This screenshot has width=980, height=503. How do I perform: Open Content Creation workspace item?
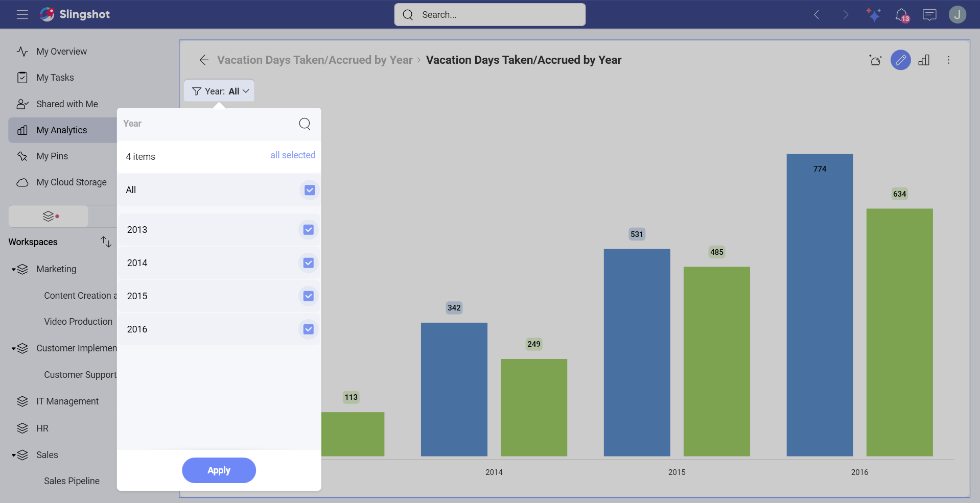point(80,296)
